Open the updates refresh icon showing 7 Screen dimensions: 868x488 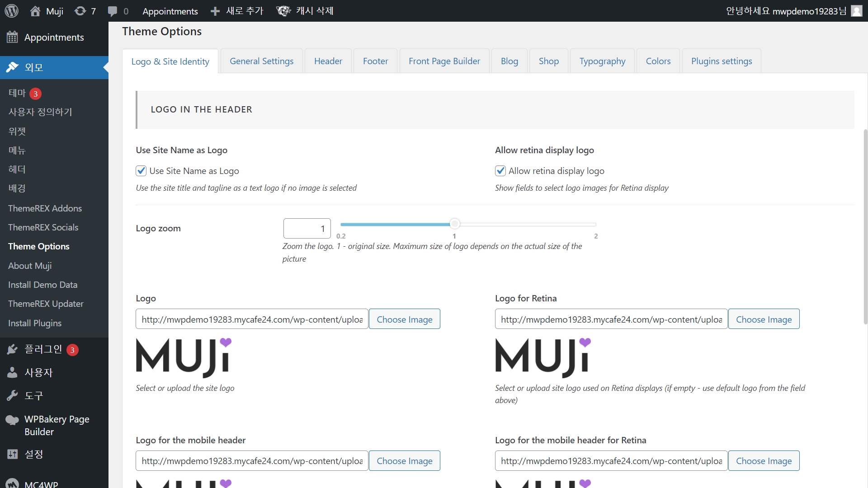click(80, 11)
